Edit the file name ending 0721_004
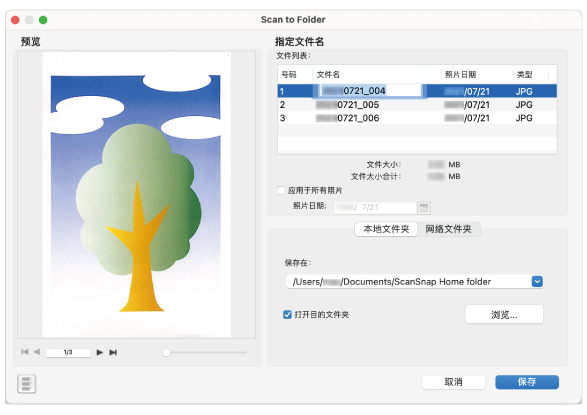 click(x=370, y=91)
